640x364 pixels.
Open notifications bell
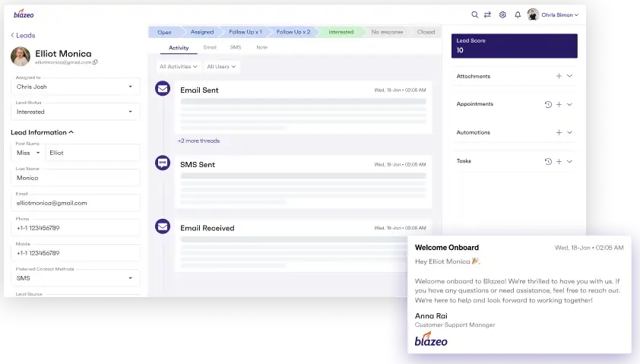click(x=518, y=14)
